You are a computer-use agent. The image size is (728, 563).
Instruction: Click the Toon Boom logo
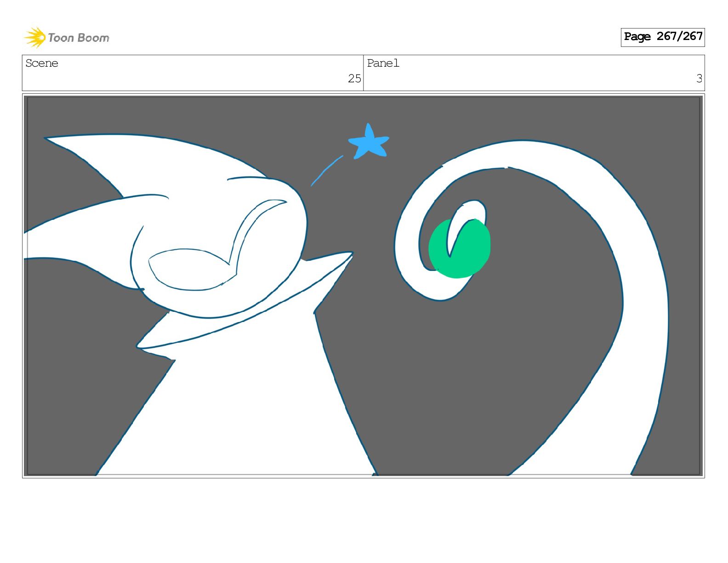[x=67, y=37]
